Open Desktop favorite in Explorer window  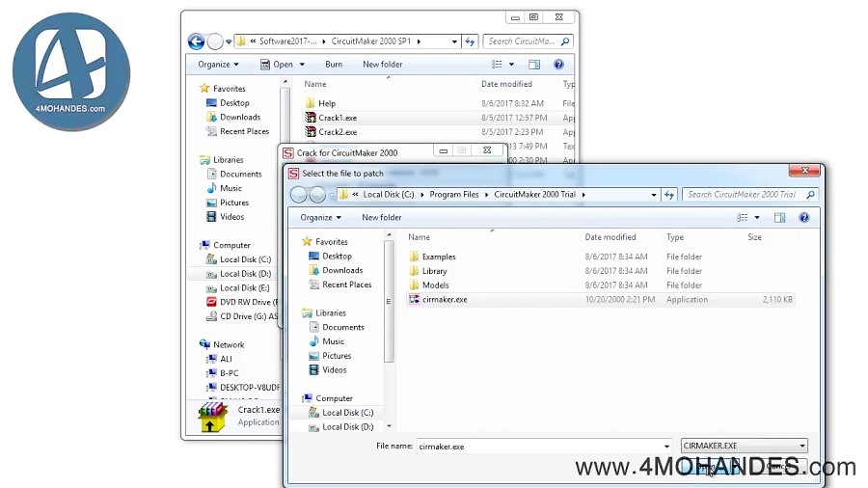[x=234, y=103]
